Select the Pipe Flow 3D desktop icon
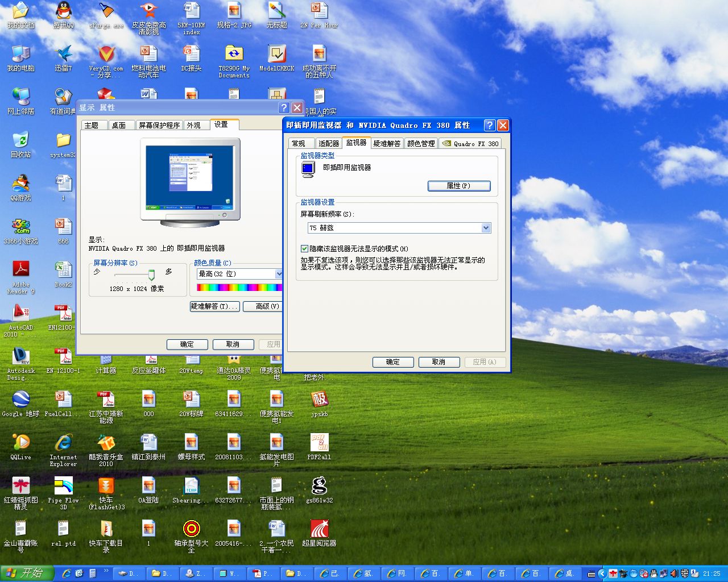This screenshot has width=728, height=582. (63, 493)
